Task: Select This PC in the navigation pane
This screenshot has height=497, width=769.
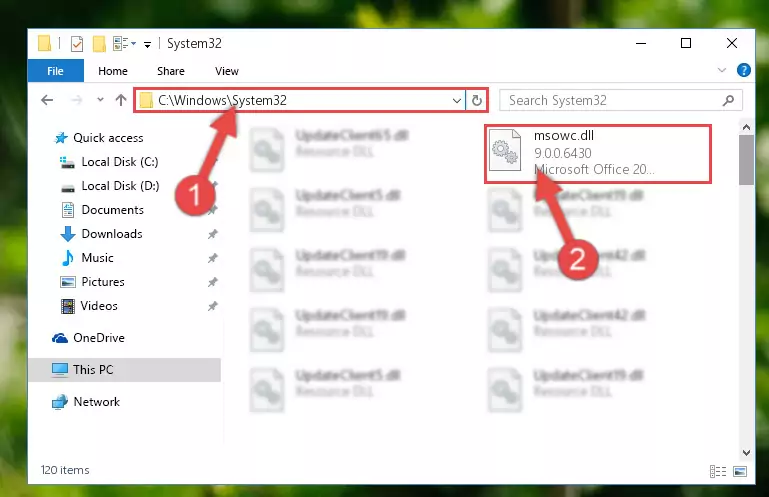Action: [x=125, y=369]
